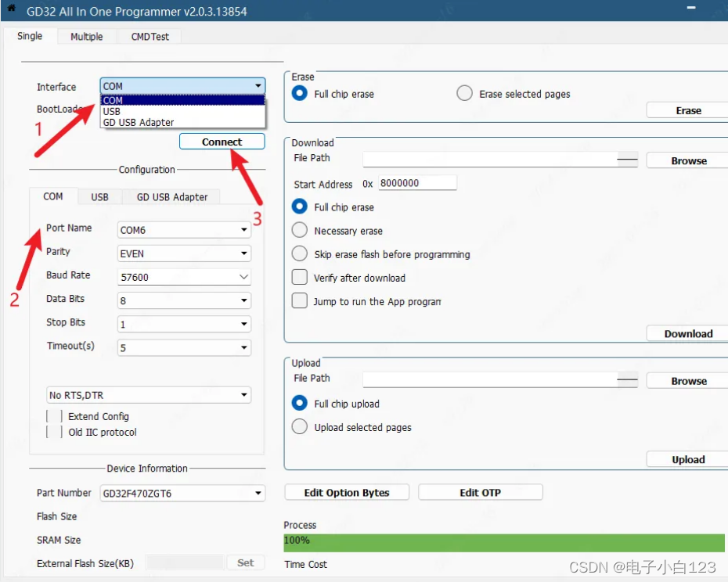Select Full chip erase in Erase group

pos(300,93)
